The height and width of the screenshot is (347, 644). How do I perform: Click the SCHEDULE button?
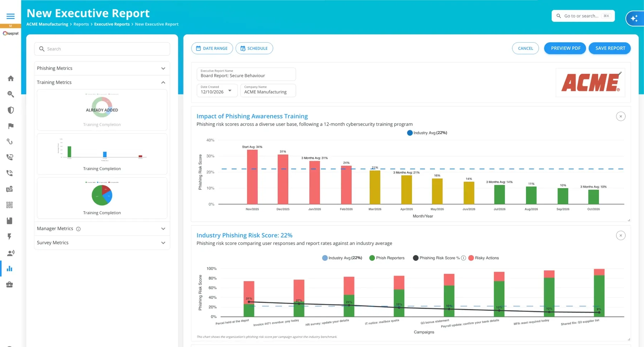click(254, 48)
